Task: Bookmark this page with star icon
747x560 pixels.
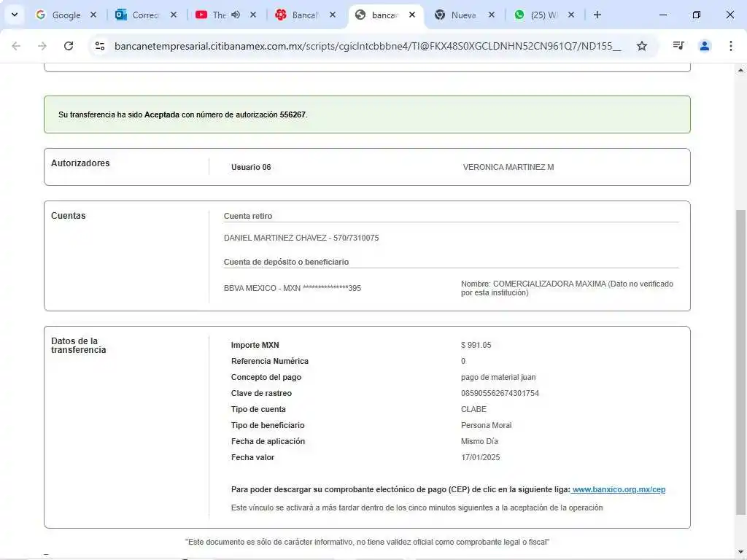Action: tap(642, 46)
